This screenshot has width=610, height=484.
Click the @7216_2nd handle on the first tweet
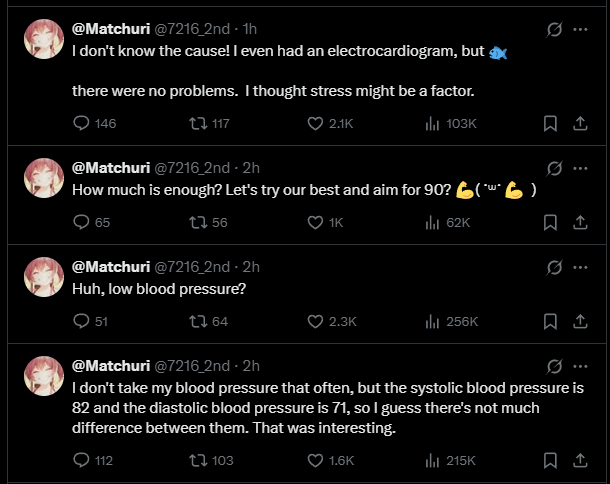(191, 29)
